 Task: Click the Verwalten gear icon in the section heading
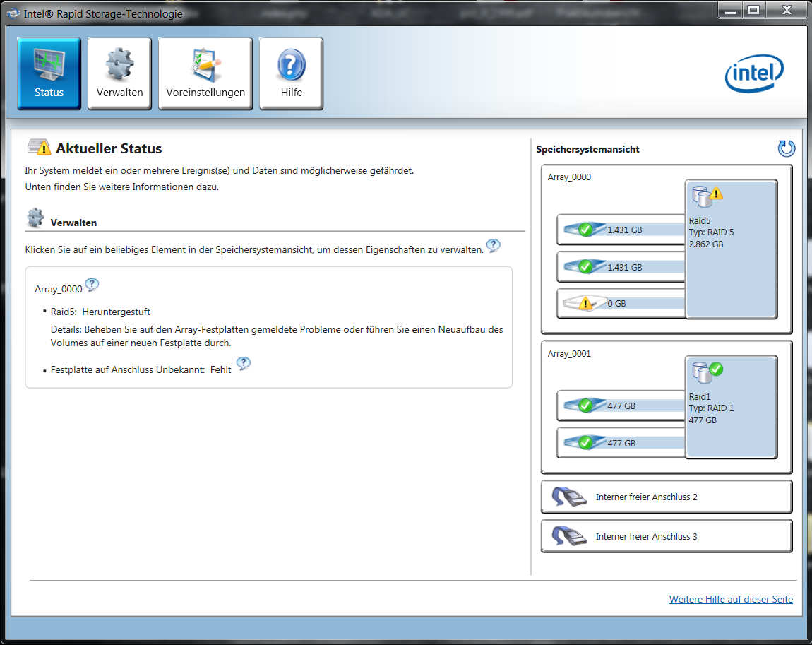click(x=35, y=218)
